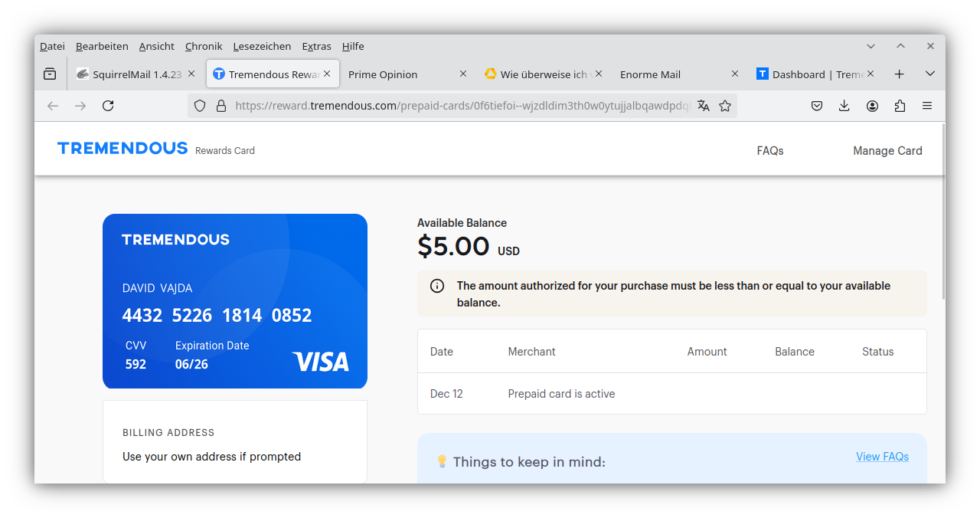This screenshot has height=518, width=980.
Task: Open the Firefox account icon
Action: coord(872,106)
